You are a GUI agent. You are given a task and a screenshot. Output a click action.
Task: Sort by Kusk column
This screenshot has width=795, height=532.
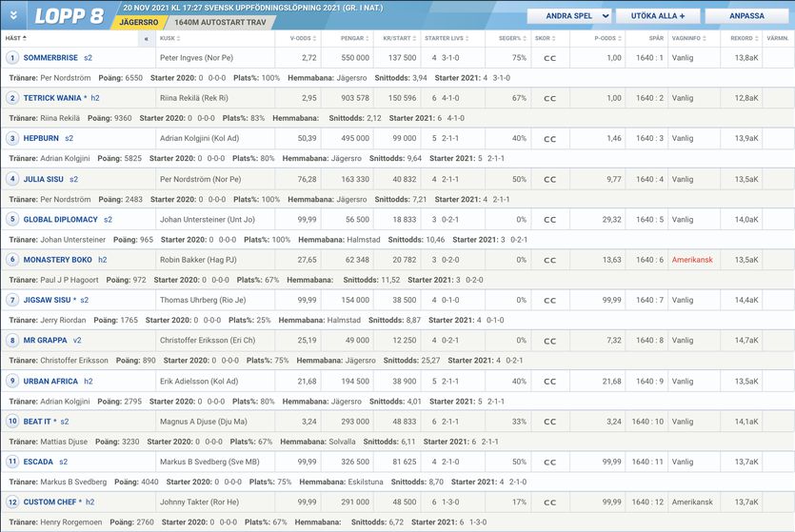click(x=169, y=38)
